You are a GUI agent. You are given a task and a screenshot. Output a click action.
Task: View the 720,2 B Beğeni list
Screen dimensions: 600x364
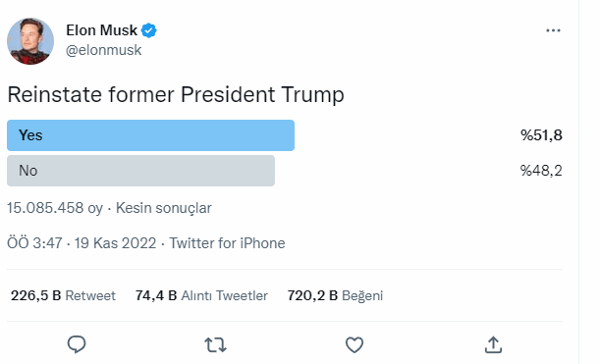(335, 295)
